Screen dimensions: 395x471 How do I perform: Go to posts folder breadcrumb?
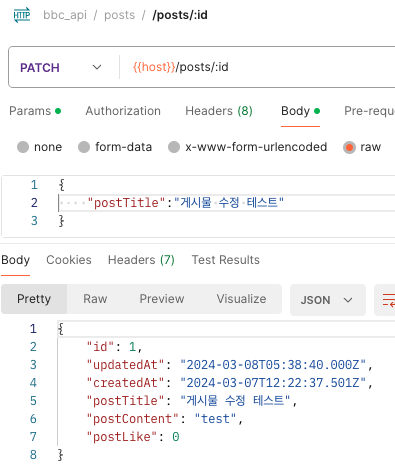[x=120, y=15]
